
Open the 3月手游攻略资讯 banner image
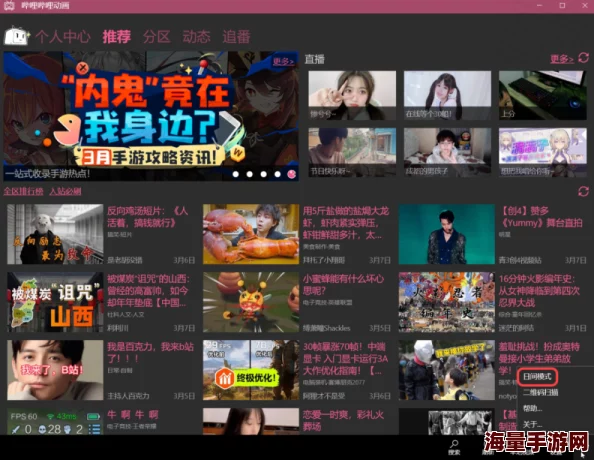(151, 116)
